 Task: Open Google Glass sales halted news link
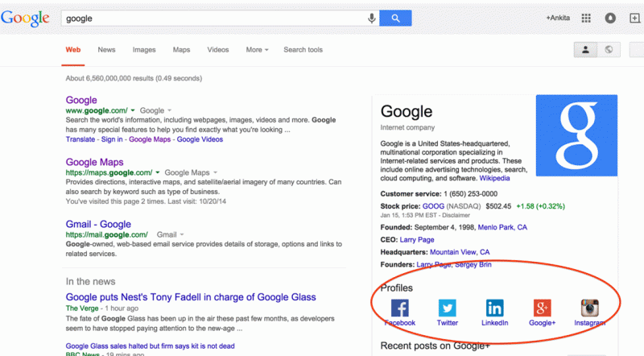coord(150,346)
